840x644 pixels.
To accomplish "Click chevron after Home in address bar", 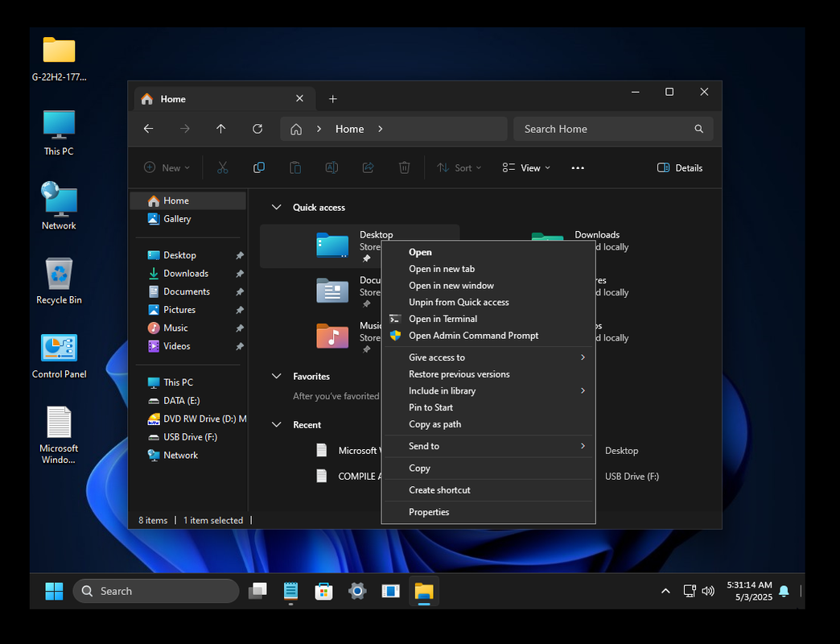I will pos(381,129).
